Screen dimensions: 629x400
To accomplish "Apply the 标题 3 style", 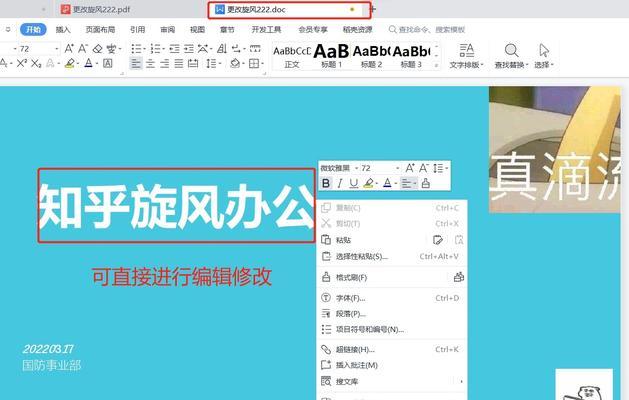I will [x=411, y=57].
